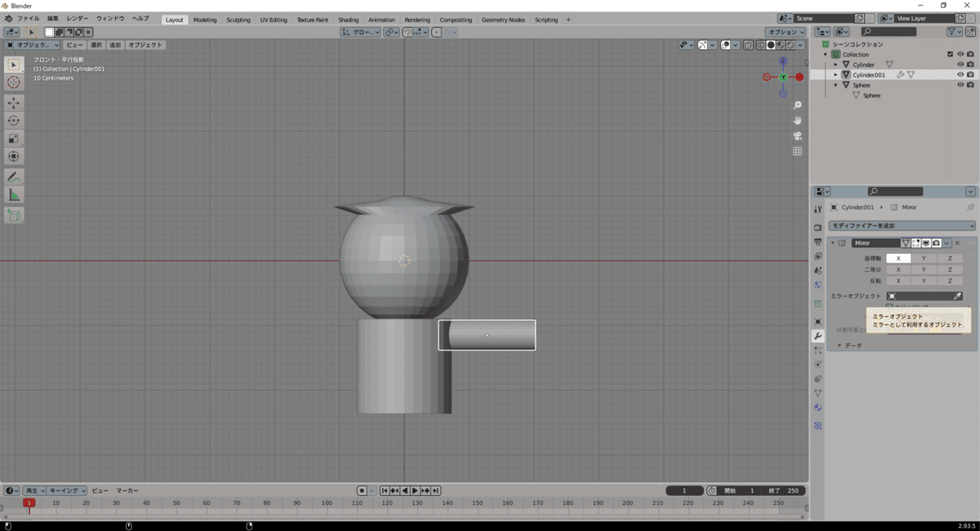Open the World properties tab
The width and height of the screenshot is (980, 531).
pos(817,284)
